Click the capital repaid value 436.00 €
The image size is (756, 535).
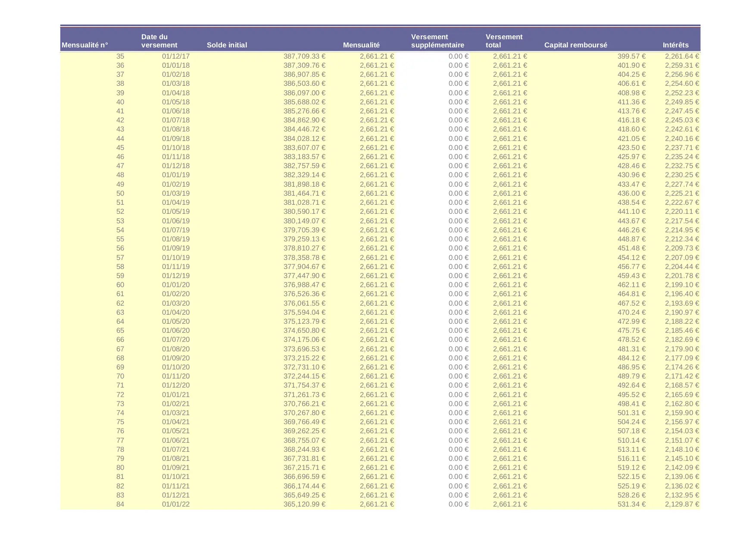(x=631, y=193)
